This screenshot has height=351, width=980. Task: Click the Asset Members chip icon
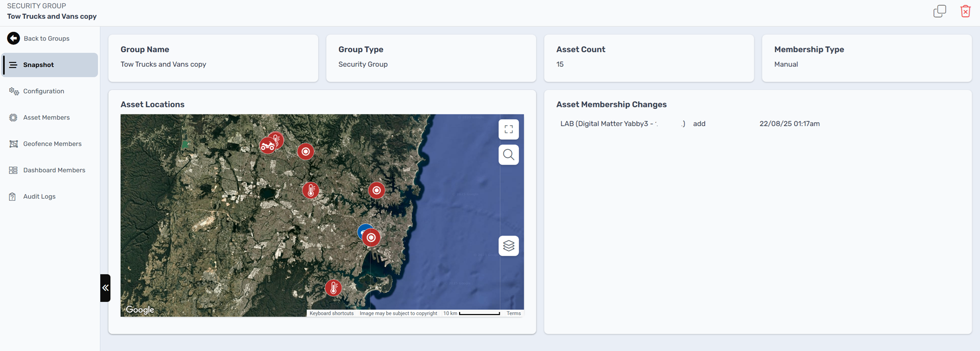click(13, 118)
